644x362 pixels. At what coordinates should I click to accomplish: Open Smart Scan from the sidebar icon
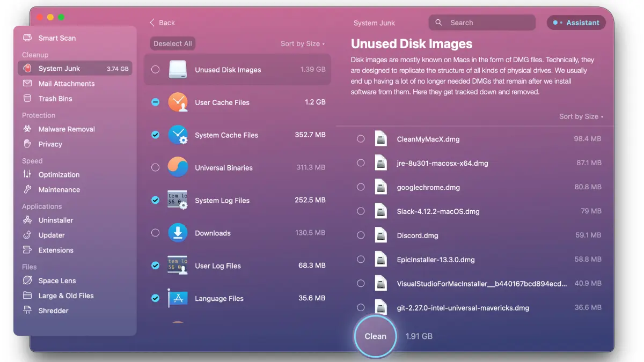(27, 38)
